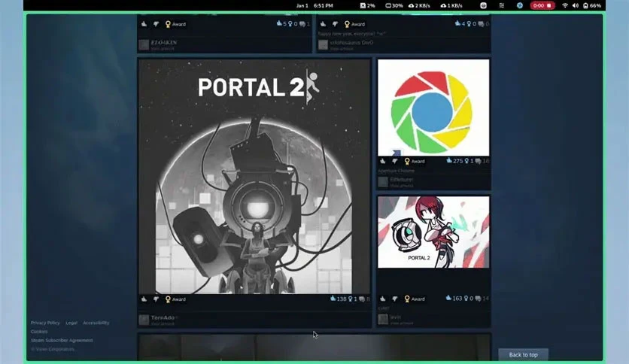Click the Back to top button

523,355
